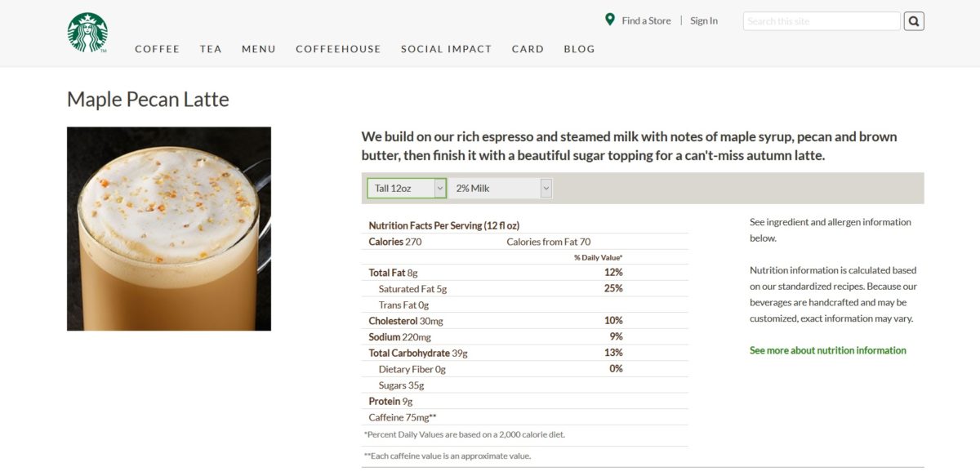Click the Starbucks siren logo
The width and height of the screenshot is (980, 476).
point(87,33)
